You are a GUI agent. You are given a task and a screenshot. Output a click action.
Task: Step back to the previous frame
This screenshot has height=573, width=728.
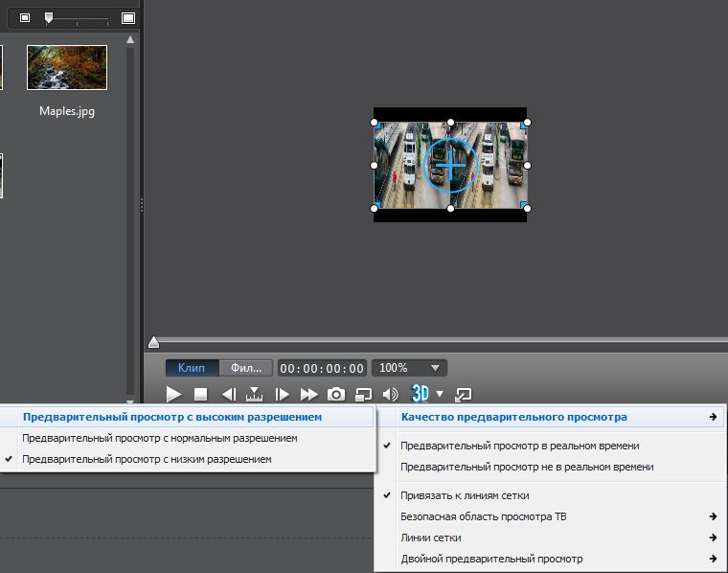pyautogui.click(x=228, y=394)
